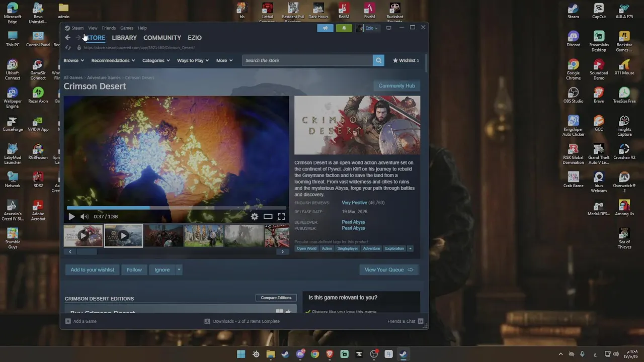The image size is (644, 362).
Task: Open the Wishlist 1 button
Action: click(x=406, y=60)
